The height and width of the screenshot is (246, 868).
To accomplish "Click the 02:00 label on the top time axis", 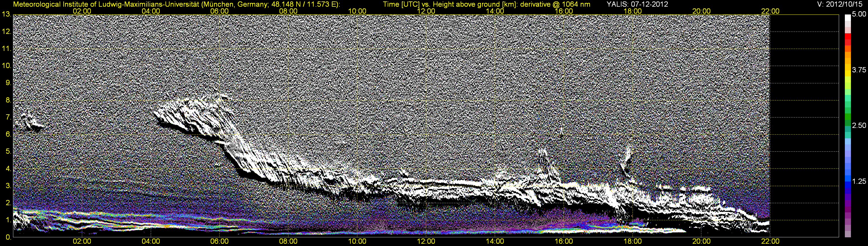I will tap(82, 11).
